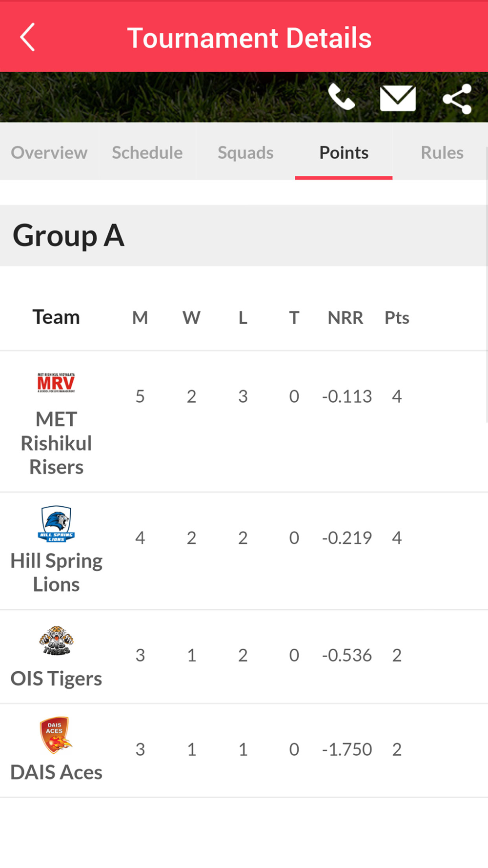The height and width of the screenshot is (868, 488).
Task: Open the OIS Tigers logo
Action: point(56,641)
